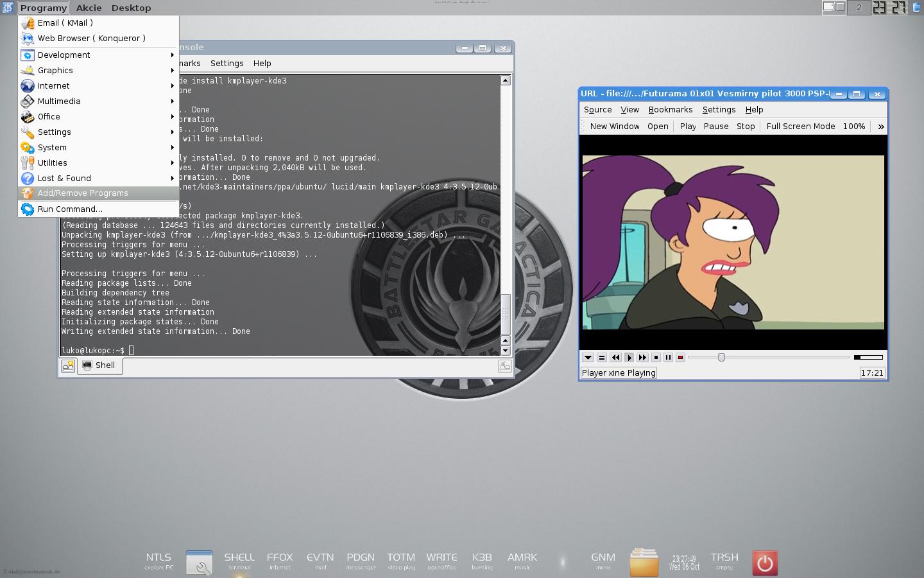This screenshot has width=924, height=578.
Task: Click the 17:21 time display
Action: coord(872,372)
